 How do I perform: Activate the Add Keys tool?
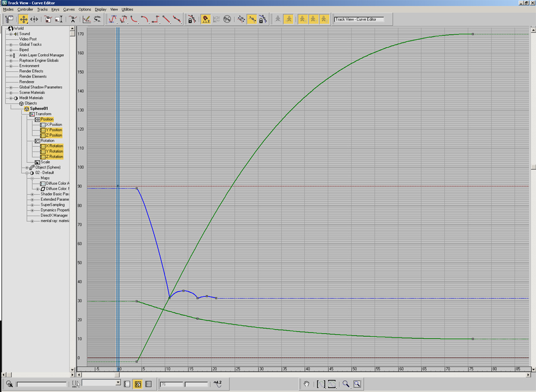click(72, 19)
